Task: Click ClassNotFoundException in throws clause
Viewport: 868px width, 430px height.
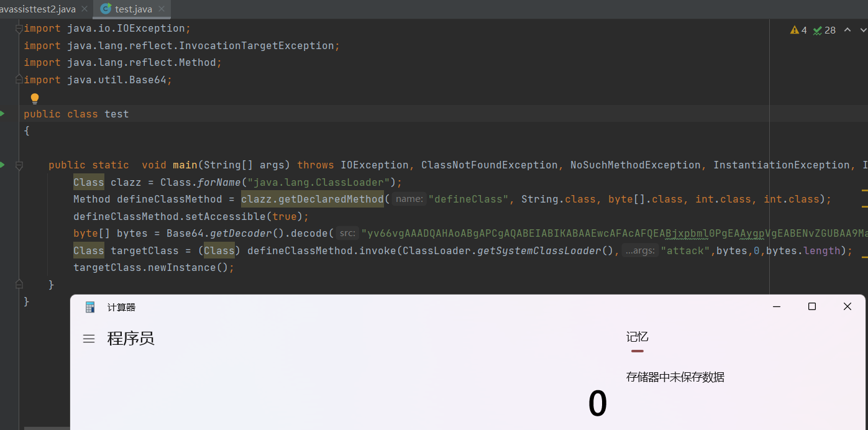Action: coord(490,165)
